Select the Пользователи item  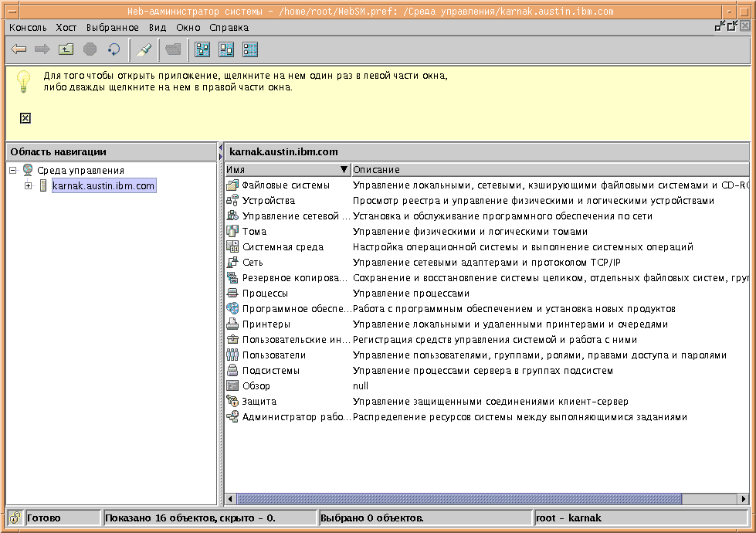[273, 355]
